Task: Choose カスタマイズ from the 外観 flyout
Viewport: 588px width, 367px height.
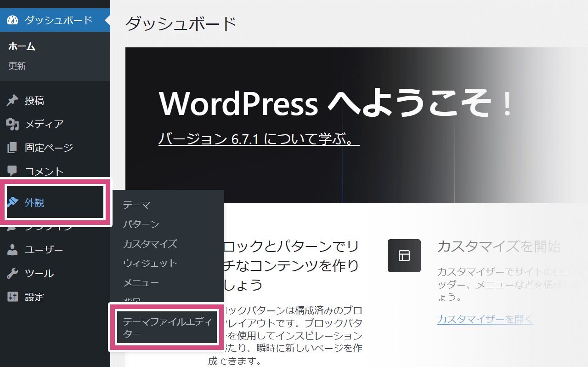Action: [150, 244]
